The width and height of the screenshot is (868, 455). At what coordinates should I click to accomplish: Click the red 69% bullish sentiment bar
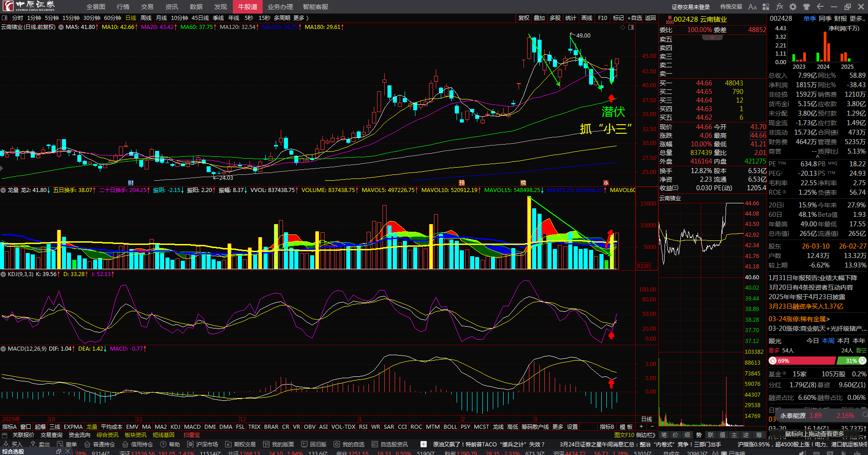(x=802, y=361)
